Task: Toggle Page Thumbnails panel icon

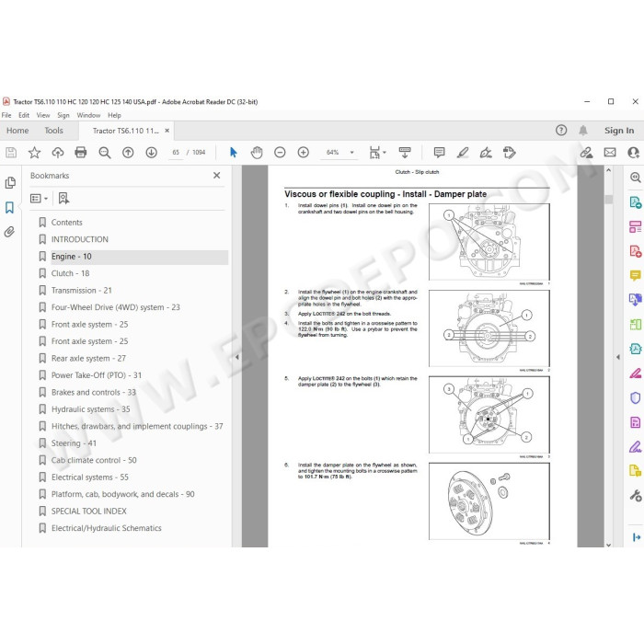Action: point(10,183)
